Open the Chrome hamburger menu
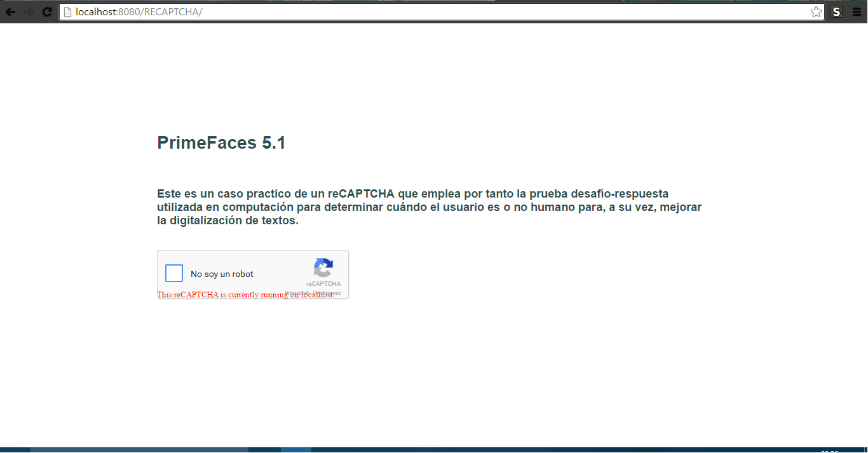The width and height of the screenshot is (868, 453). tap(856, 11)
